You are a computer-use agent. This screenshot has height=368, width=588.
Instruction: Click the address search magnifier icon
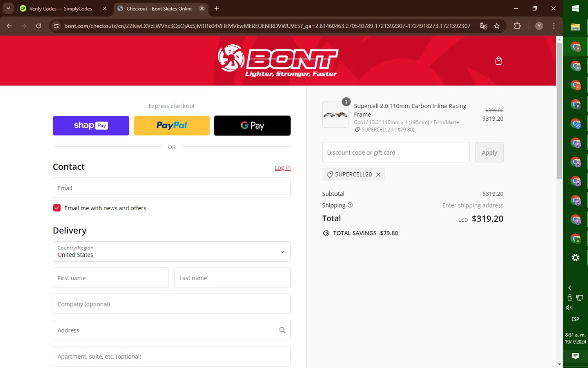282,330
